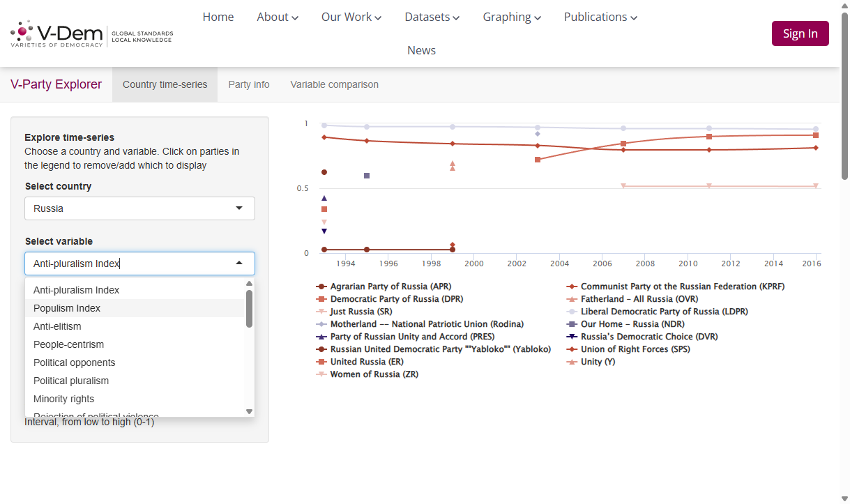Click Rodina 2003 diamond data point
The image size is (850, 504).
538,134
